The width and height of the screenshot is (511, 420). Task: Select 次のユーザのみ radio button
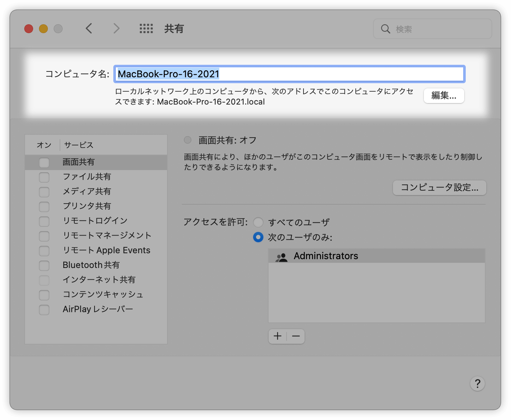coord(258,237)
